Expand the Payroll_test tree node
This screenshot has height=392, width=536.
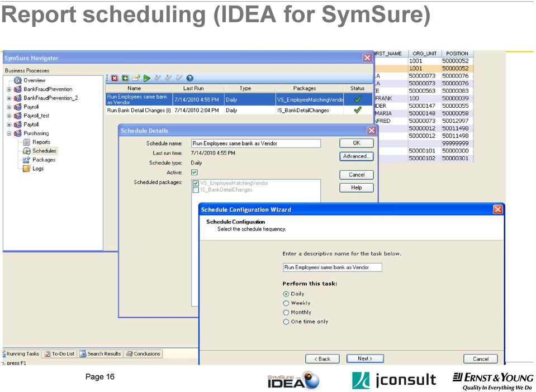point(10,116)
